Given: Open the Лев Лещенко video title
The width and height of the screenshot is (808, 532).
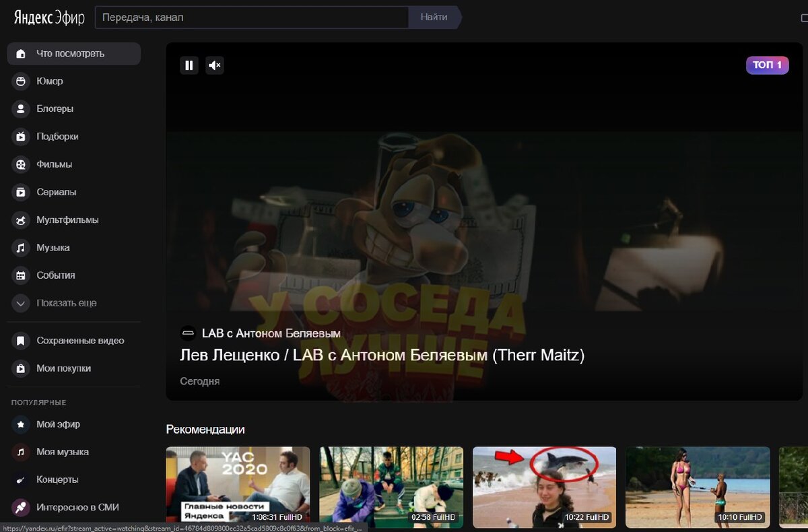Looking at the screenshot, I should point(382,355).
